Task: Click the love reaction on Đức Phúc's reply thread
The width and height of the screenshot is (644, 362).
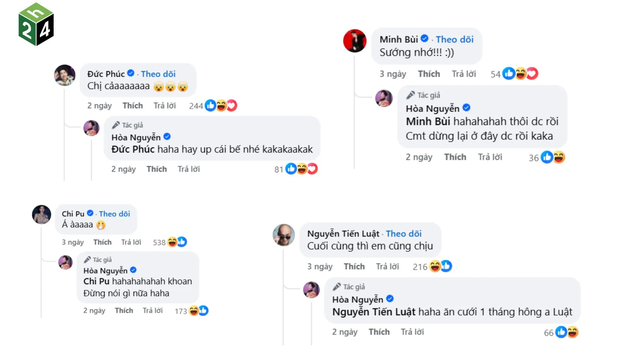Action: pyautogui.click(x=312, y=169)
